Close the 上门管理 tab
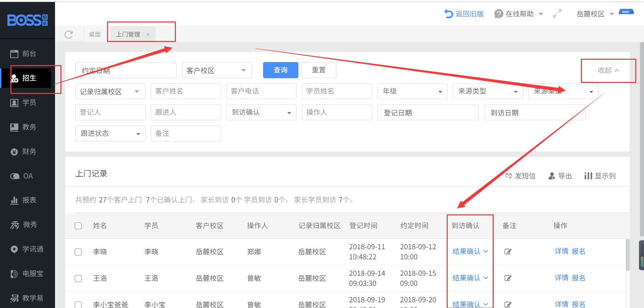The width and height of the screenshot is (644, 308). click(x=148, y=35)
